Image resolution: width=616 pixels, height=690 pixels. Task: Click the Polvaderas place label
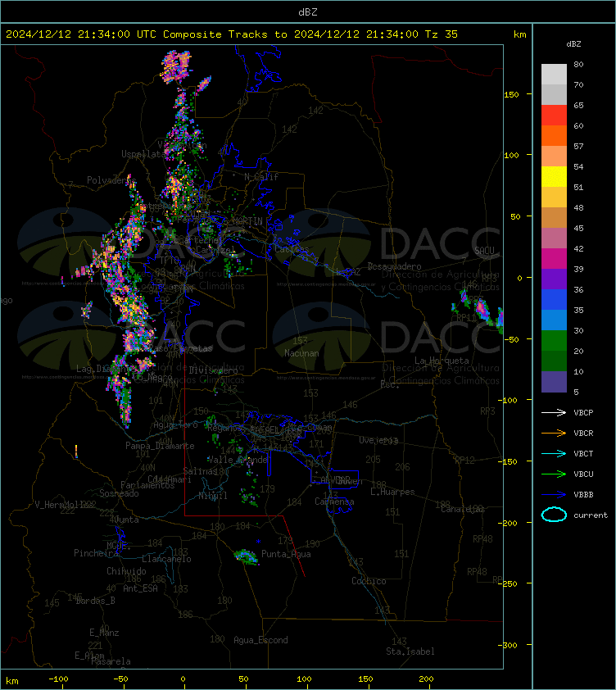pyautogui.click(x=111, y=180)
